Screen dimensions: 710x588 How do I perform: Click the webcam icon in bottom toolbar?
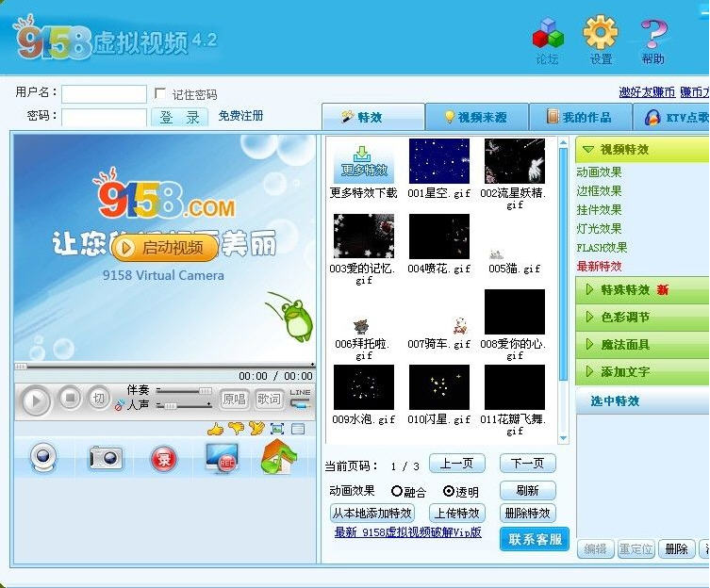43,458
